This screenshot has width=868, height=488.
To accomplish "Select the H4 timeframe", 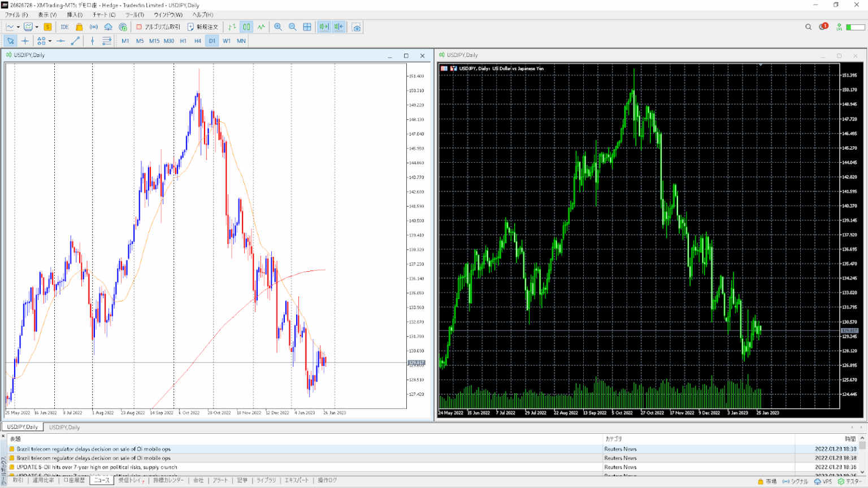I will click(x=198, y=41).
